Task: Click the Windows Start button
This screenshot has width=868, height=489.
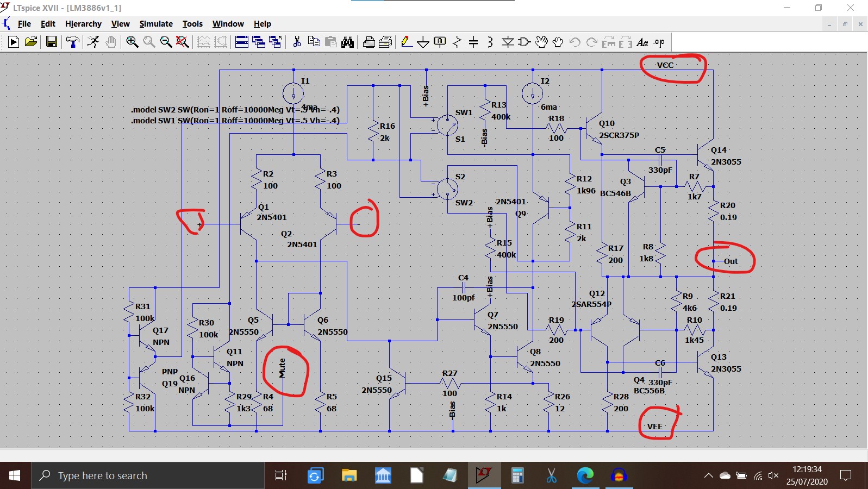Action: coord(15,476)
